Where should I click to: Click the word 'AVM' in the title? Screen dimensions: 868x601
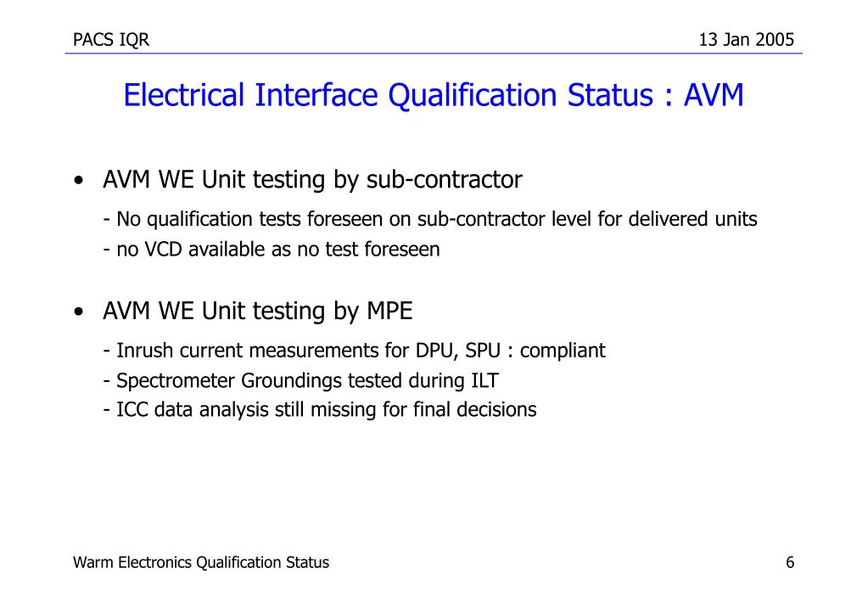[x=714, y=95]
